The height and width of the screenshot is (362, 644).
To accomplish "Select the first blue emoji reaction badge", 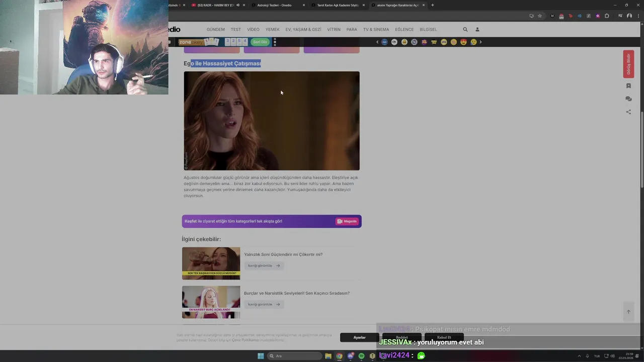I will click(384, 42).
